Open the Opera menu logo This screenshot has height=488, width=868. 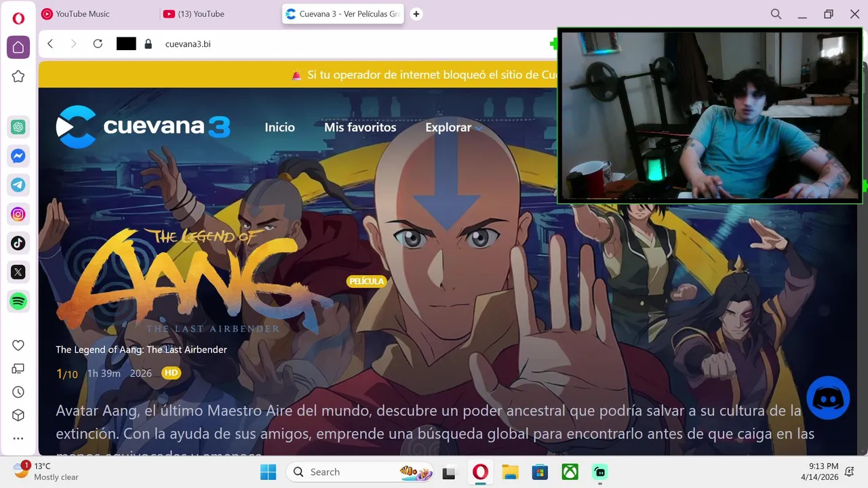(18, 18)
